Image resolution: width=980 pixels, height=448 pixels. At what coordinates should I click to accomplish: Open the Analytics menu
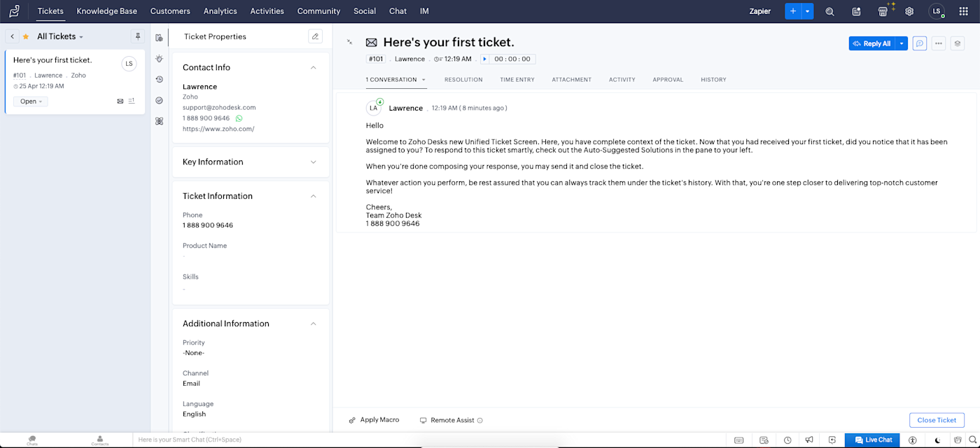pyautogui.click(x=220, y=11)
